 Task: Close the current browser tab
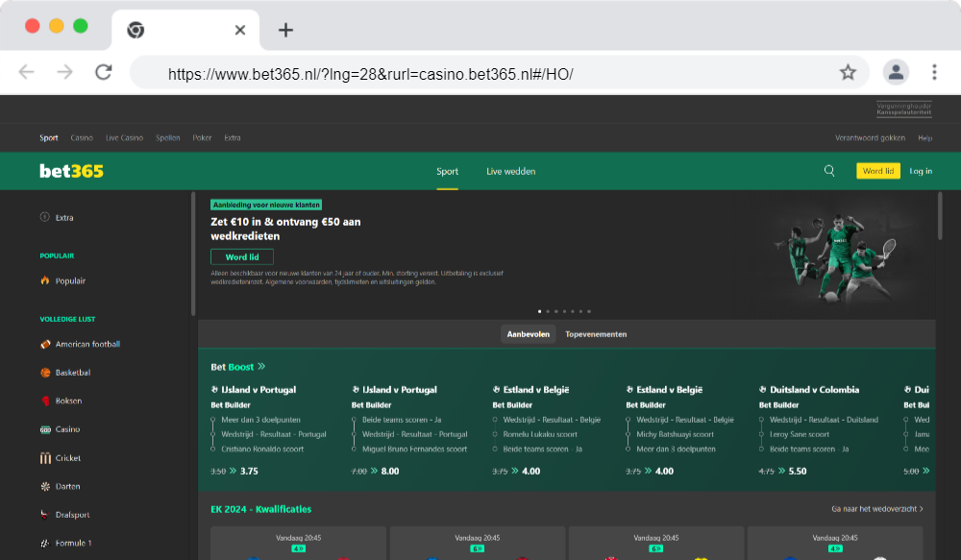240,30
